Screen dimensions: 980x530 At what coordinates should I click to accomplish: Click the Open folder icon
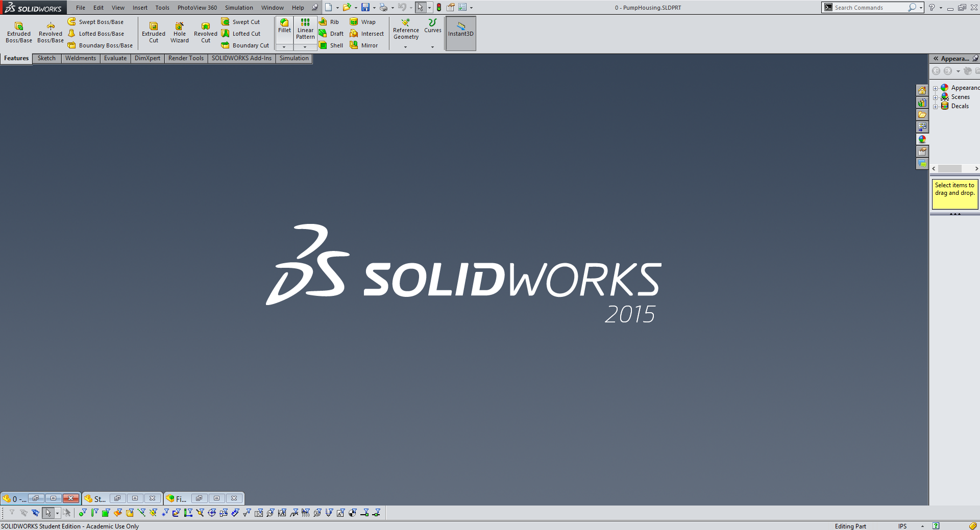point(347,7)
